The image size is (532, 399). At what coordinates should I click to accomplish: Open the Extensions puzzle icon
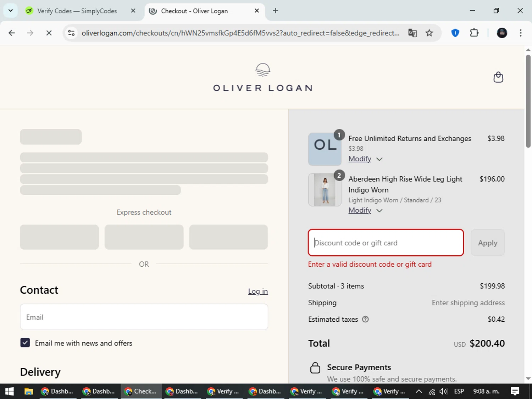tap(474, 33)
